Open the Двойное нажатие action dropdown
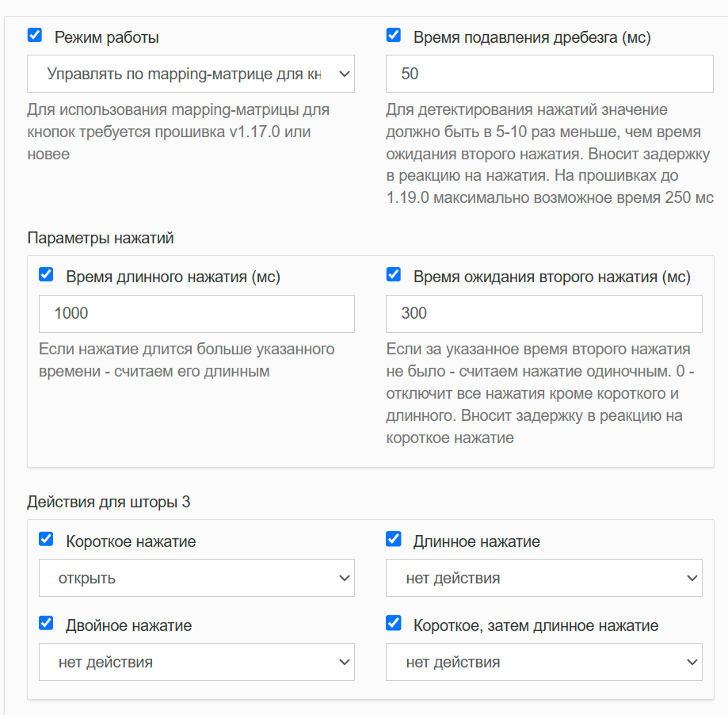Screen dimensions: 728x715 (x=197, y=662)
